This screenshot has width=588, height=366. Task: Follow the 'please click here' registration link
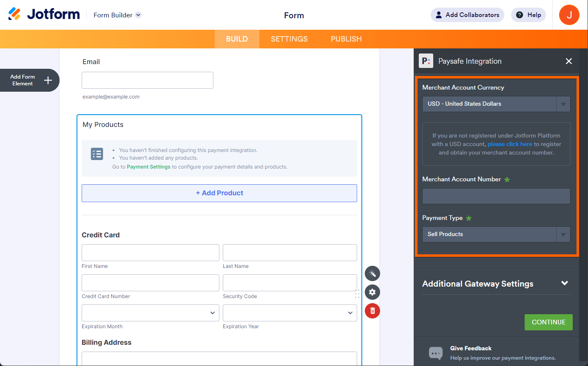coord(510,144)
